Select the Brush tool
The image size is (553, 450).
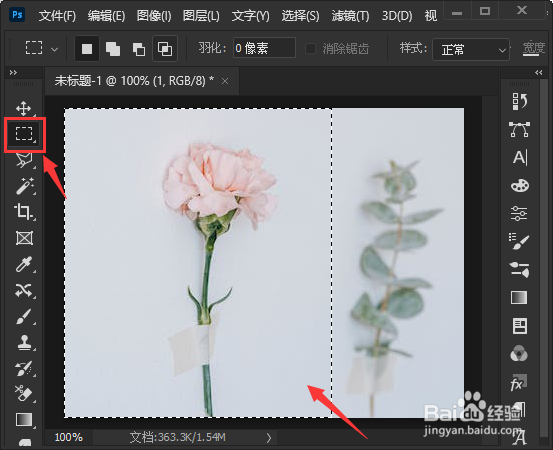[24, 316]
